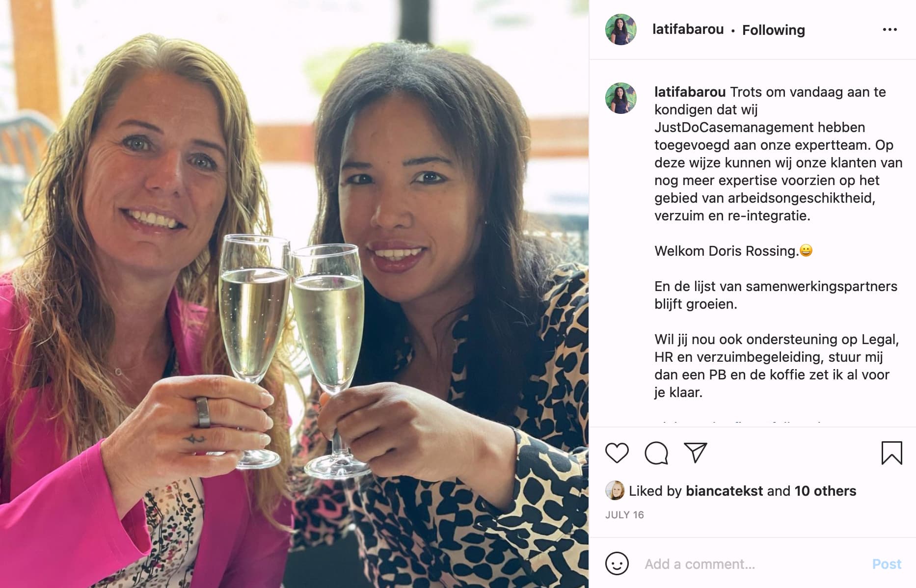The width and height of the screenshot is (916, 588).
Task: Share post with paper plane icon
Action: [x=696, y=453]
